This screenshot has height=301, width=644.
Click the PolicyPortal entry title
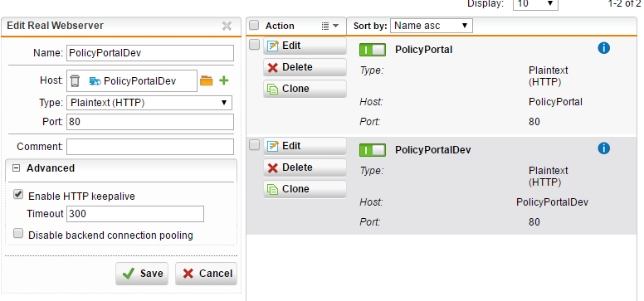point(423,50)
